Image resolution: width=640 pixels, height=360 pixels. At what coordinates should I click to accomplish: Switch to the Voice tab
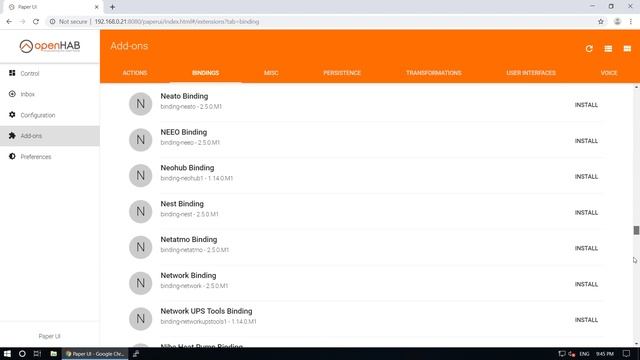(x=609, y=73)
